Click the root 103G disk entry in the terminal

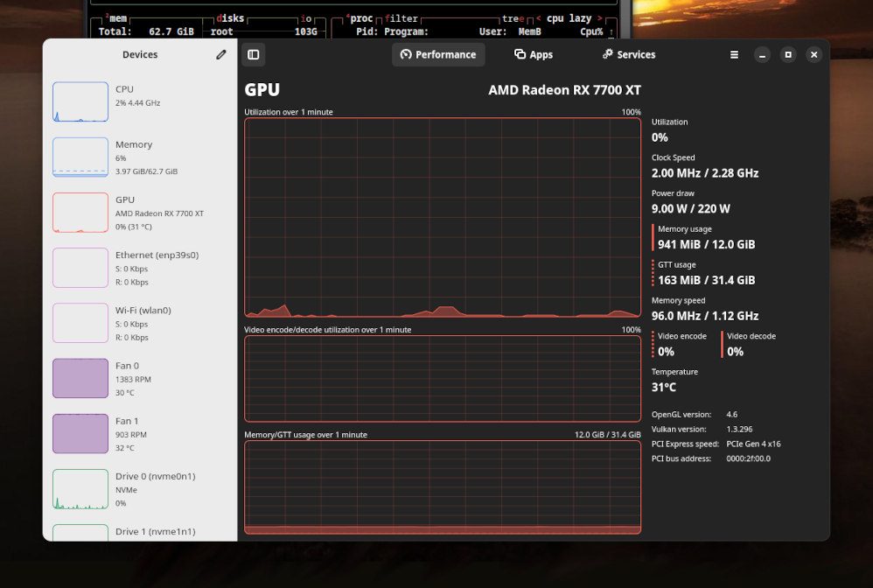263,31
